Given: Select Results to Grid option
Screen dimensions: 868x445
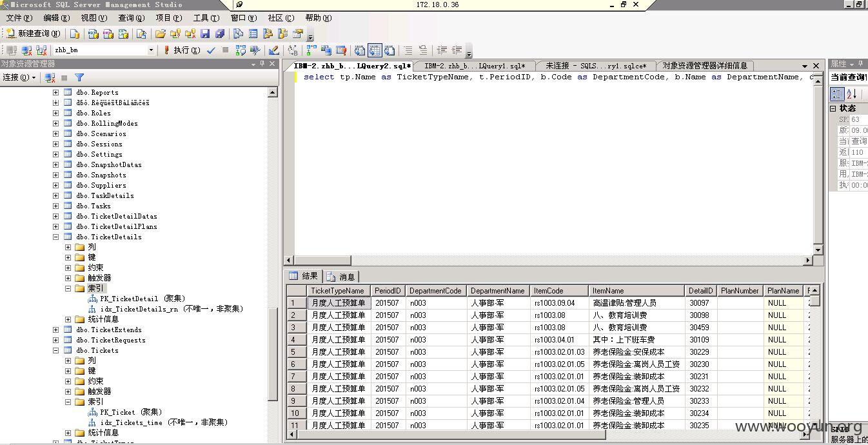Looking at the screenshot, I should (375, 50).
